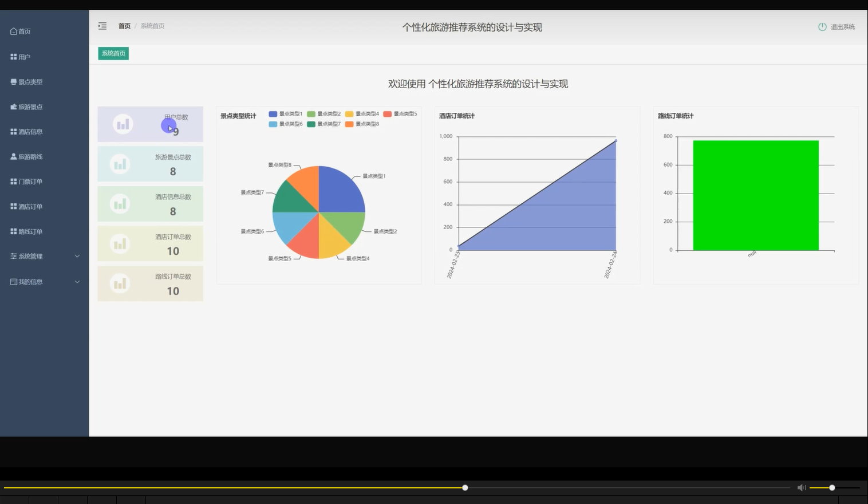Click the grid icon next to 用户
Image resolution: width=868 pixels, height=504 pixels.
[x=14, y=57]
